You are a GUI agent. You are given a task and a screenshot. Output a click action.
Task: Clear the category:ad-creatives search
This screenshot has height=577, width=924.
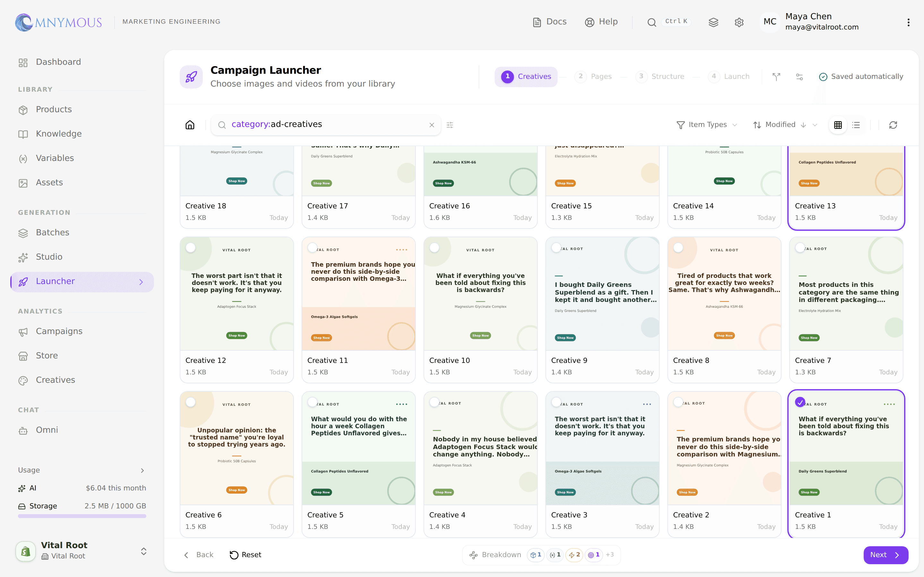click(x=432, y=125)
